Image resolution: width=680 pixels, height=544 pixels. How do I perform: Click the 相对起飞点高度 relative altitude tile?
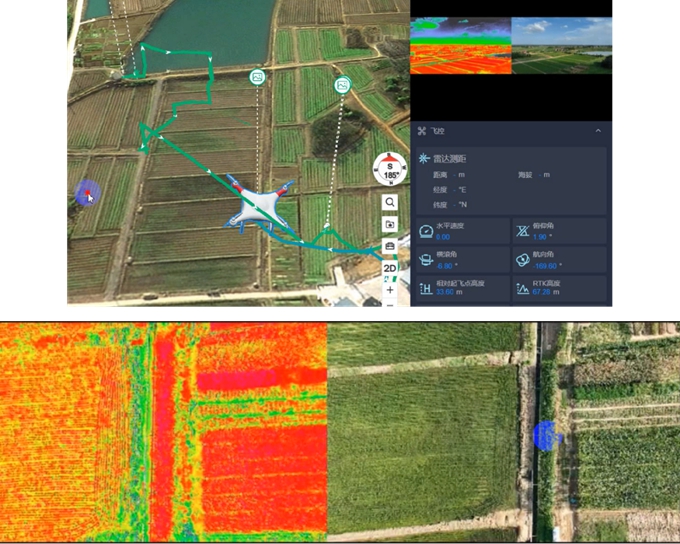(461, 289)
